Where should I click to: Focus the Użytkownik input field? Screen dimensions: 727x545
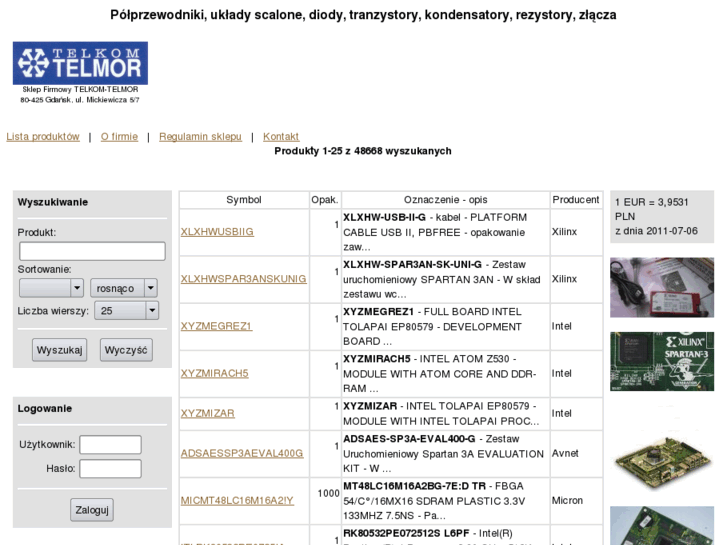(x=110, y=444)
